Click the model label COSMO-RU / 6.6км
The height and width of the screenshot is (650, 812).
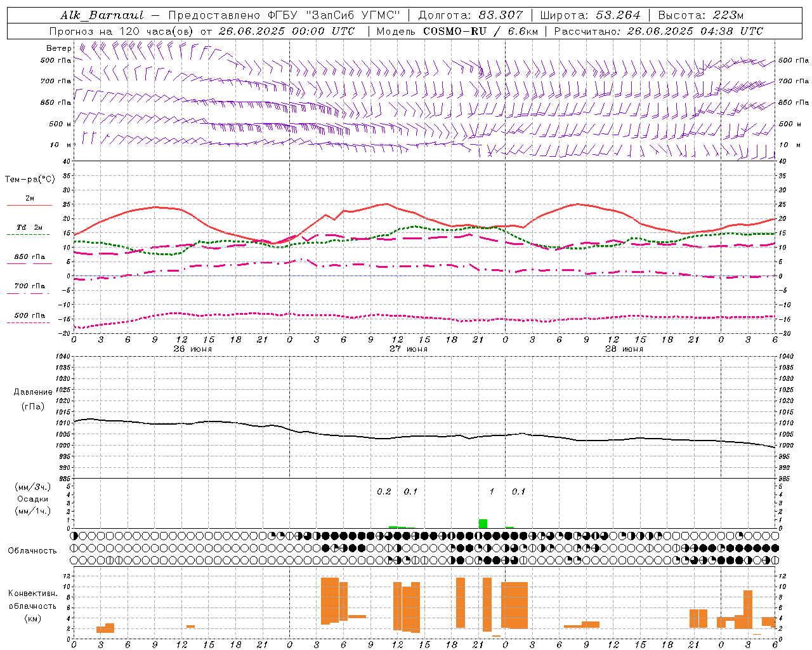point(481,31)
